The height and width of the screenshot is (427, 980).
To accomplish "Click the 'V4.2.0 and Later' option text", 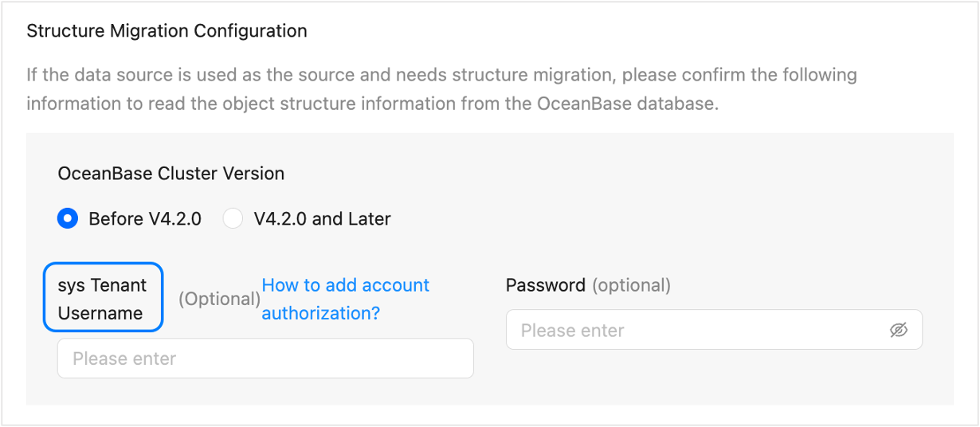I will (322, 218).
